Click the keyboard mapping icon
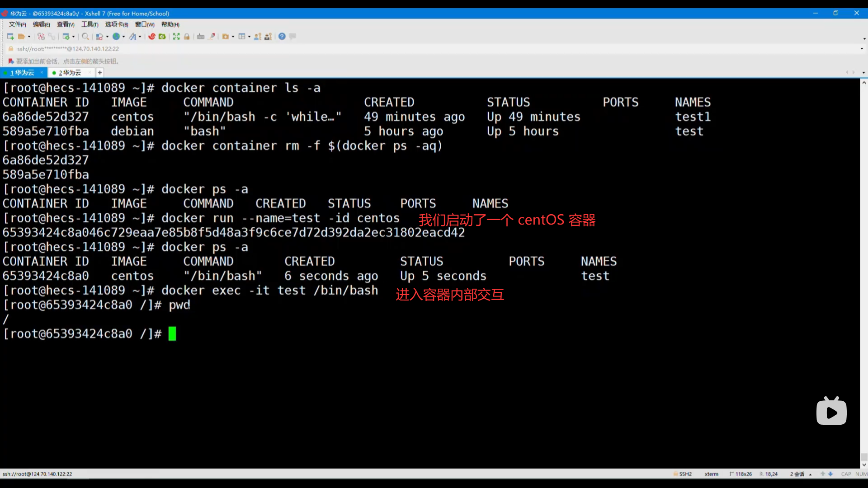Screen dimensions: 868x488 (x=201, y=37)
